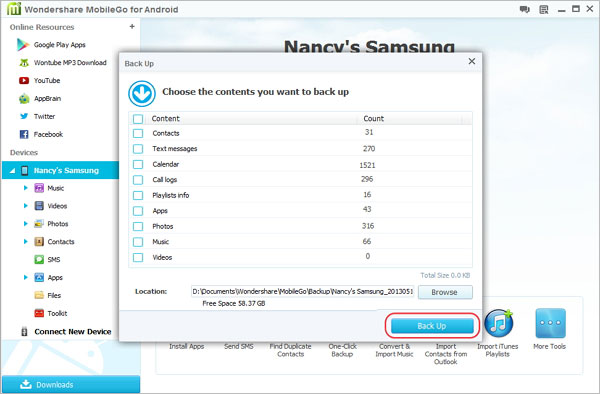Select the Videos category icon in sidebar
Image resolution: width=600 pixels, height=394 pixels.
click(39, 206)
